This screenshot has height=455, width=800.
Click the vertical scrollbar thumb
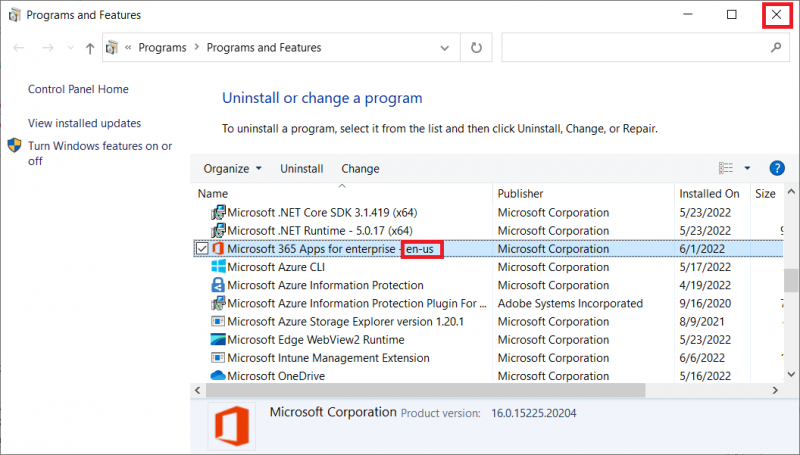pos(791,280)
